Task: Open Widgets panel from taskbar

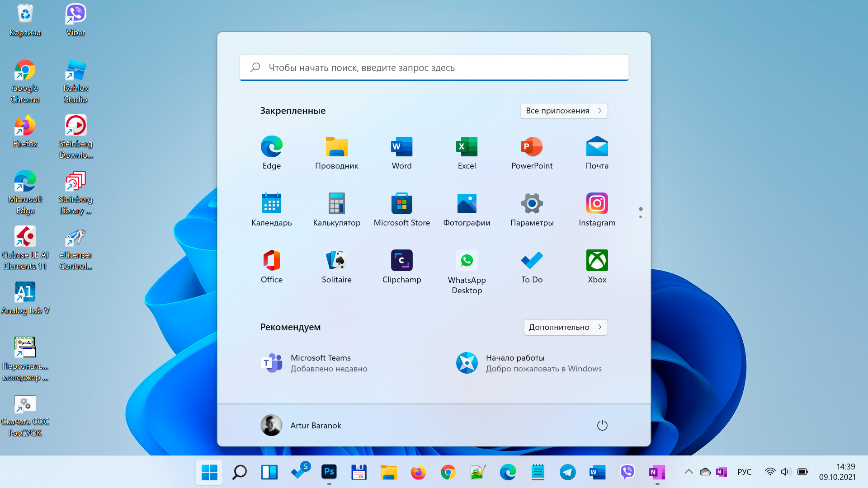Action: point(269,472)
